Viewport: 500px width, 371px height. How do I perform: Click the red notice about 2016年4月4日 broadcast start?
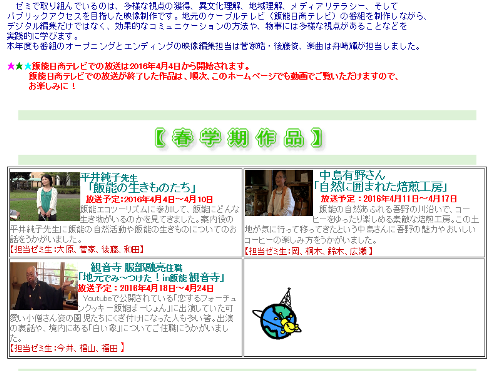(x=141, y=66)
